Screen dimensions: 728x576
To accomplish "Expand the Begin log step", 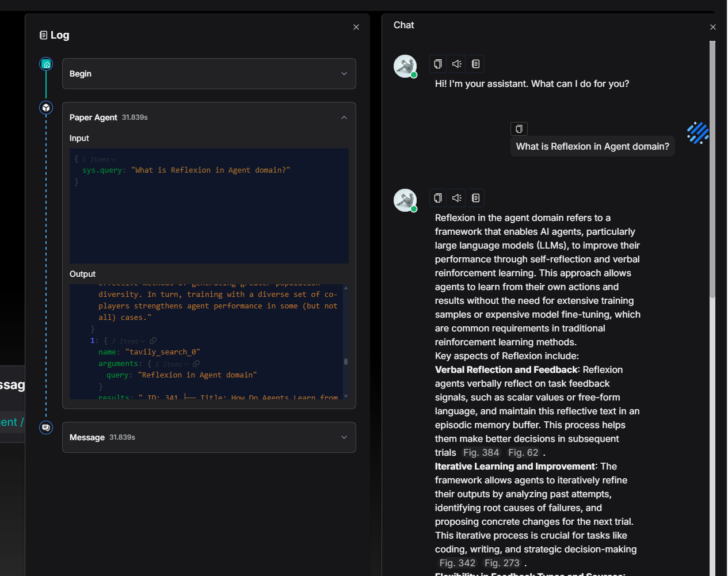I will click(x=344, y=74).
